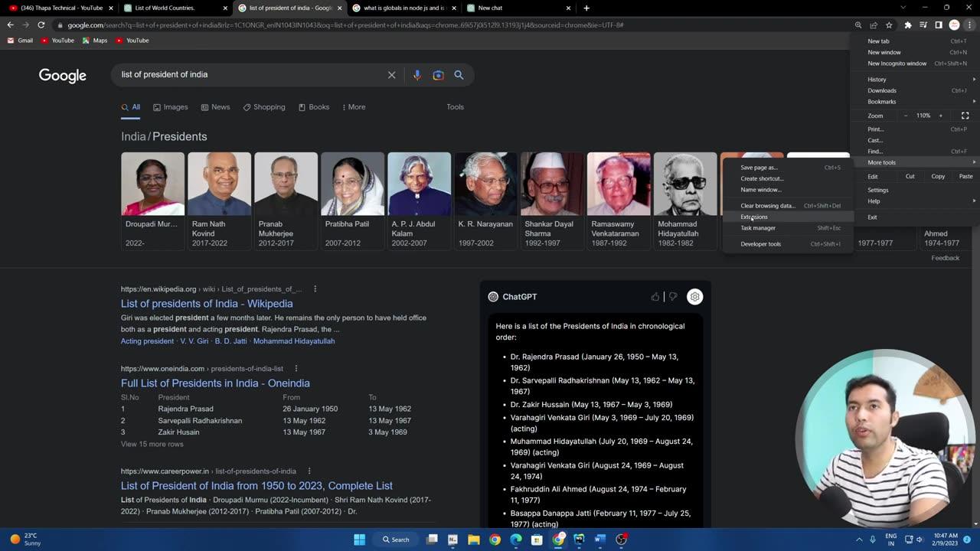Launch OBS Studio from the taskbar
This screenshot has width=980, height=551.
point(622,540)
